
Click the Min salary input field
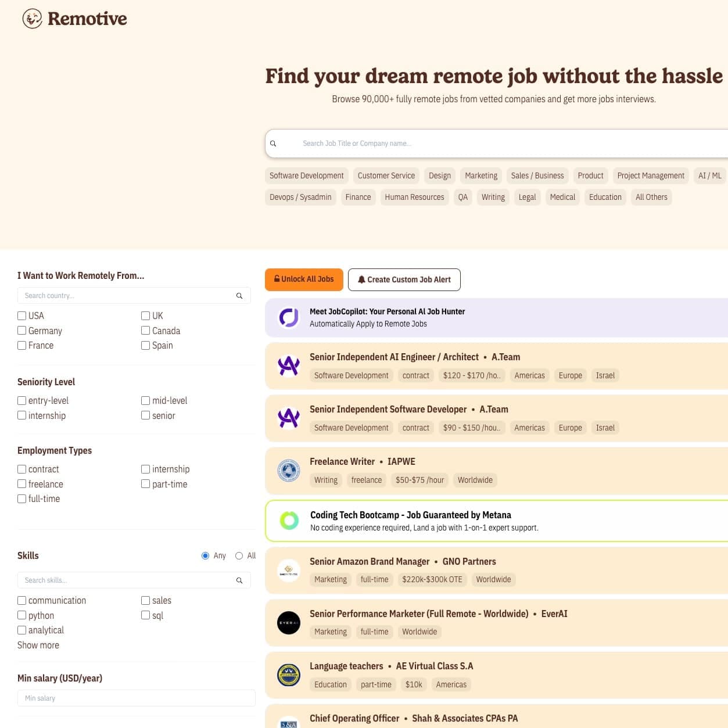[136, 698]
